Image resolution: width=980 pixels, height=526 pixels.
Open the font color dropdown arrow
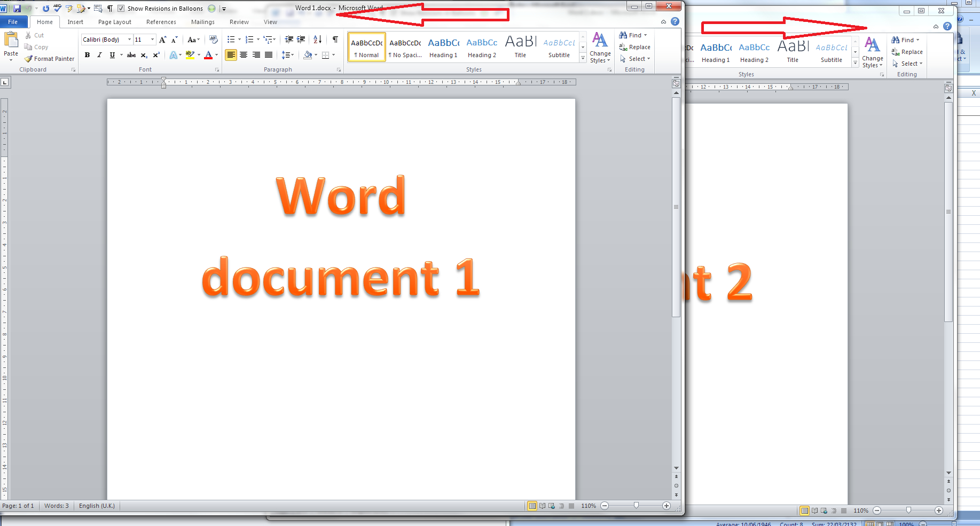click(x=216, y=55)
